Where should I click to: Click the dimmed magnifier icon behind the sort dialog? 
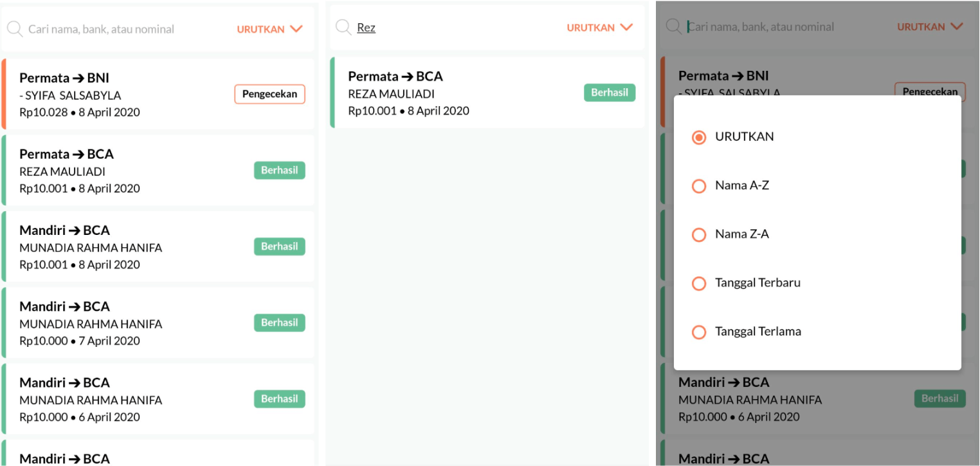click(x=673, y=26)
